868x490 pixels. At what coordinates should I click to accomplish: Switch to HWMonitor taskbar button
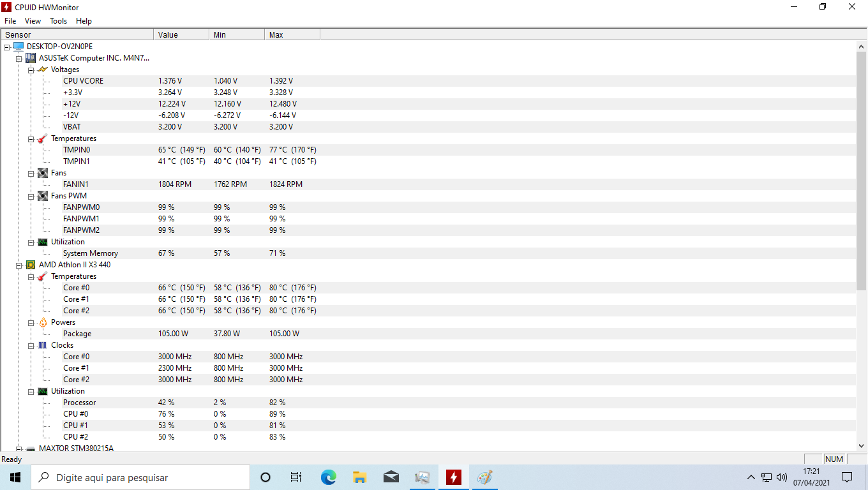point(454,477)
